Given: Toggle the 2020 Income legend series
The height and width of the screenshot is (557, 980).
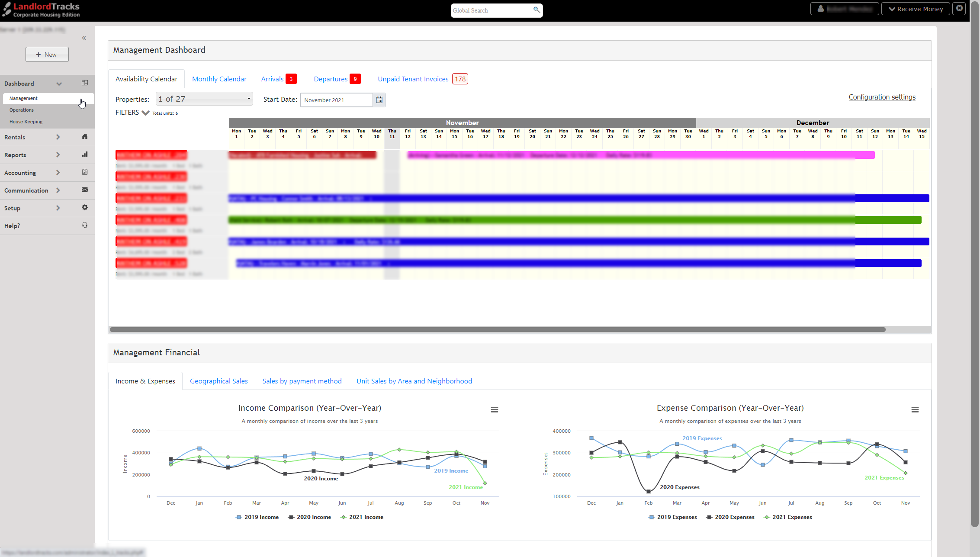Looking at the screenshot, I should 309,517.
